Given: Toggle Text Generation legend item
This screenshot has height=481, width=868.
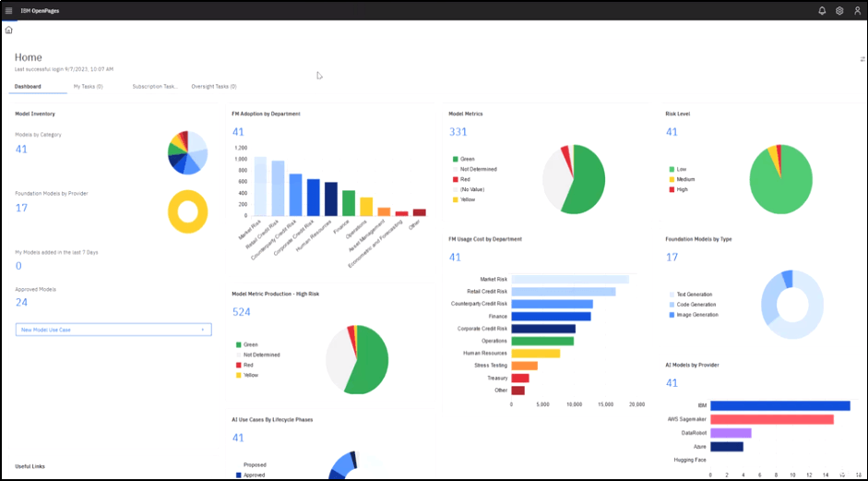Looking at the screenshot, I should click(691, 295).
